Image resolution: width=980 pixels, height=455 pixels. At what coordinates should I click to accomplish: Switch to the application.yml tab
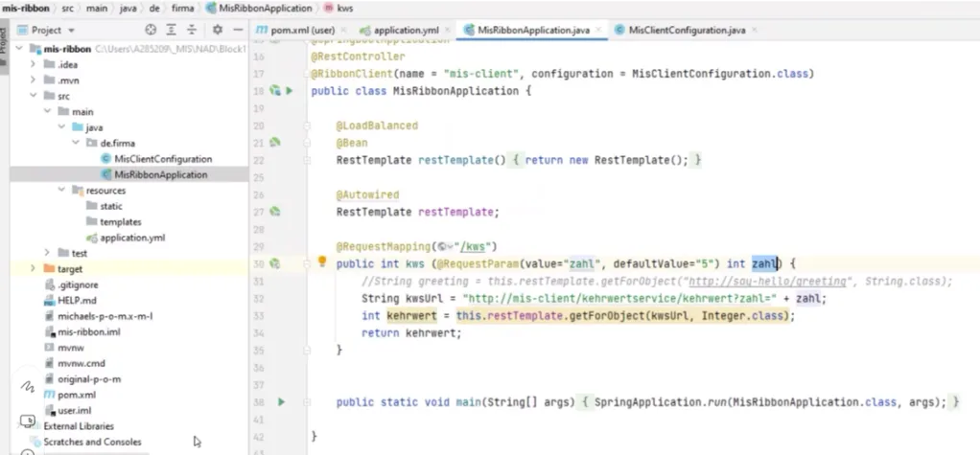tap(407, 30)
